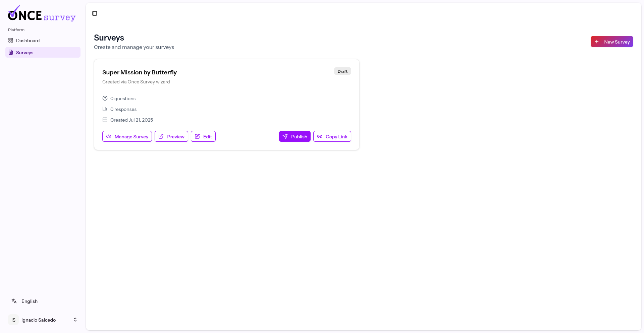The image size is (644, 333).
Task: Copy the survey share link
Action: [x=332, y=136]
